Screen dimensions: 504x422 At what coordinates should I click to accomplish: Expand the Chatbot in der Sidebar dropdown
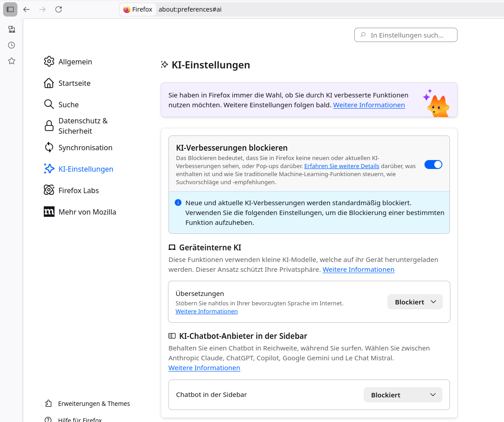[403, 395]
